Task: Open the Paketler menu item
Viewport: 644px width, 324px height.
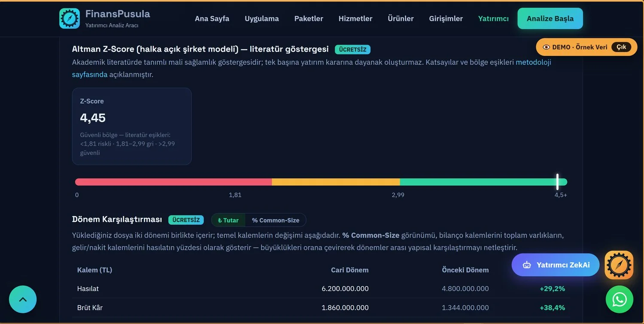Action: (309, 18)
